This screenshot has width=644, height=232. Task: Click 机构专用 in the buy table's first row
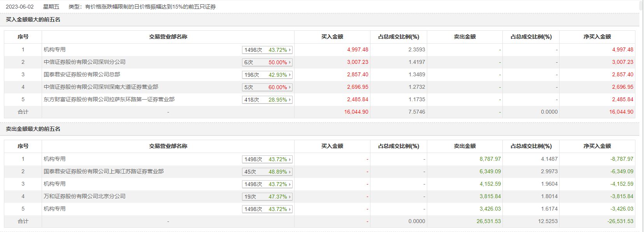click(x=54, y=49)
